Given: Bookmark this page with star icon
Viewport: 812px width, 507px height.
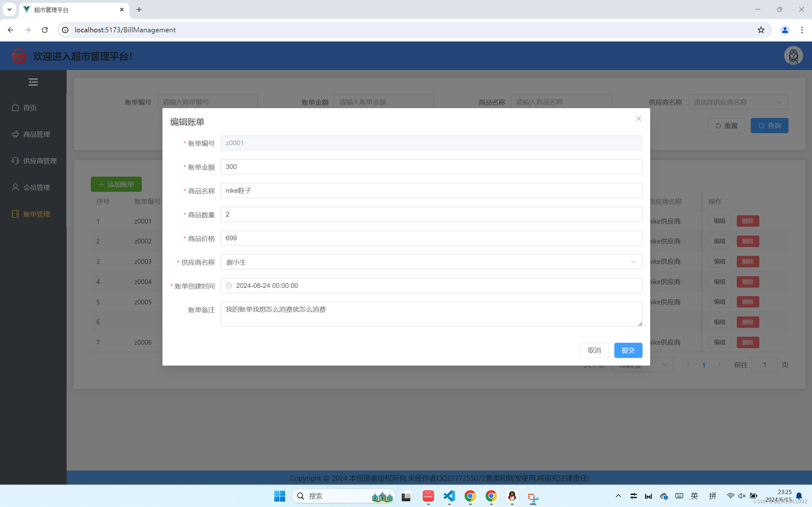Looking at the screenshot, I should point(761,30).
